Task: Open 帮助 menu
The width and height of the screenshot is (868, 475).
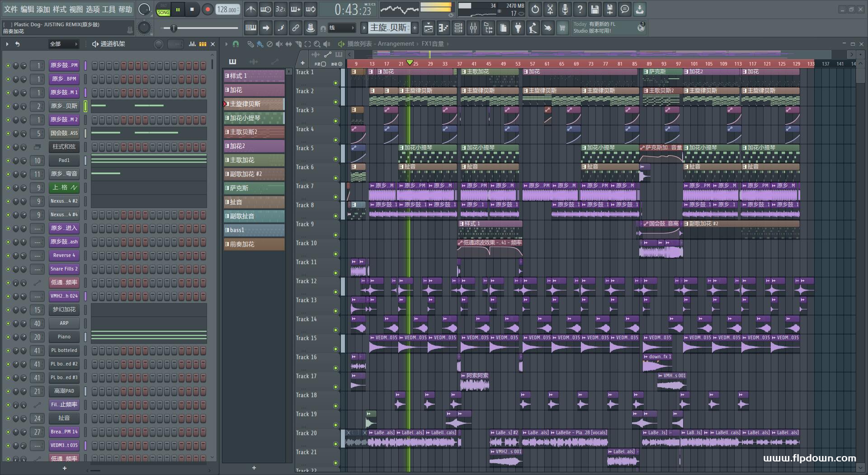Action: click(x=125, y=9)
